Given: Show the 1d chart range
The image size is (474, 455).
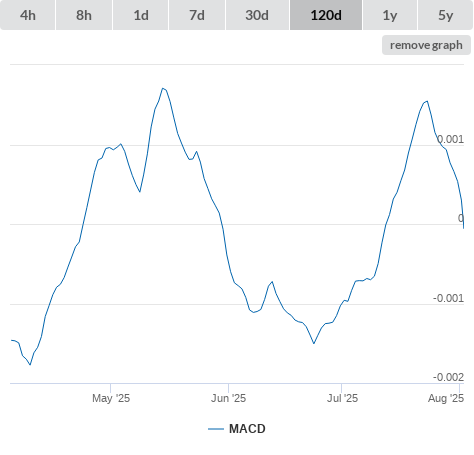Looking at the screenshot, I should (141, 15).
